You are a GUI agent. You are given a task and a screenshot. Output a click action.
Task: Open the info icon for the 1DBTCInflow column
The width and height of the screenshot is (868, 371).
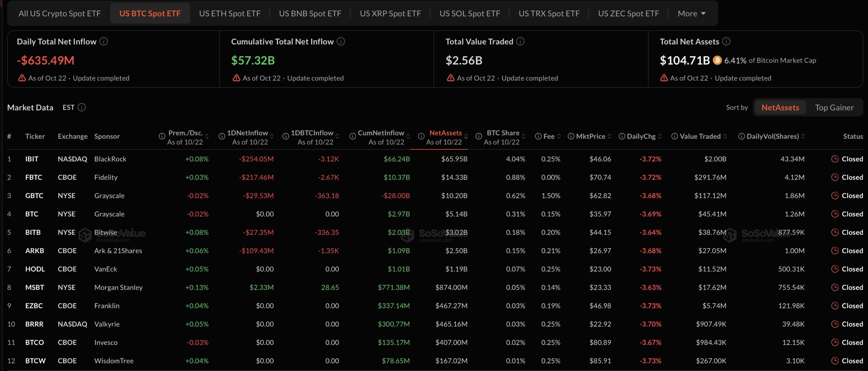286,136
